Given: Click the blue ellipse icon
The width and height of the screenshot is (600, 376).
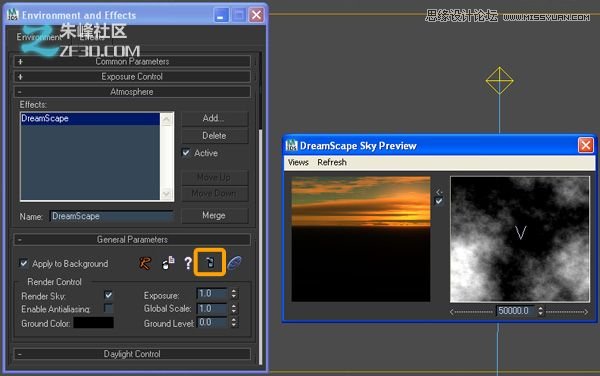Looking at the screenshot, I should [234, 263].
